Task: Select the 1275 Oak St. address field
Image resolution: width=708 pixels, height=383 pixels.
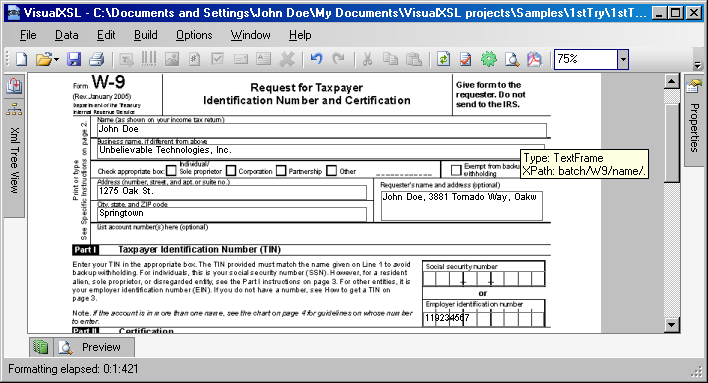Action: pos(232,192)
